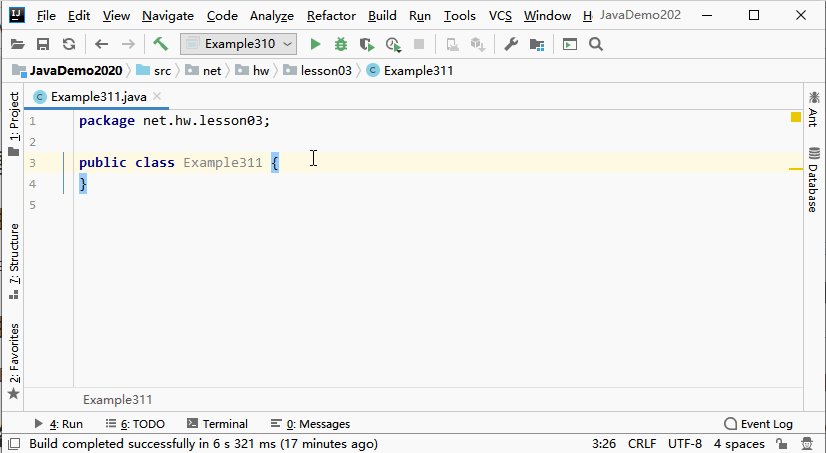Click line number 3 in the gutter
826x453 pixels.
(x=33, y=163)
